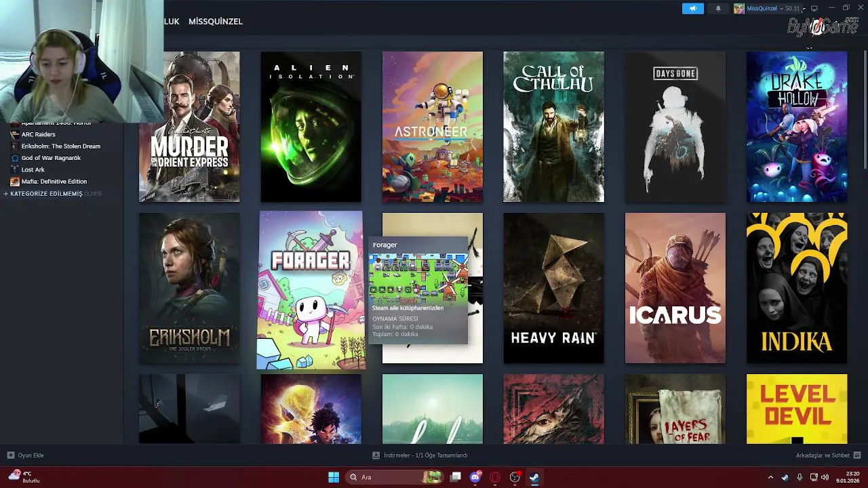This screenshot has width=868, height=488.
Task: Open Opera browser from the taskbar
Action: tap(495, 477)
